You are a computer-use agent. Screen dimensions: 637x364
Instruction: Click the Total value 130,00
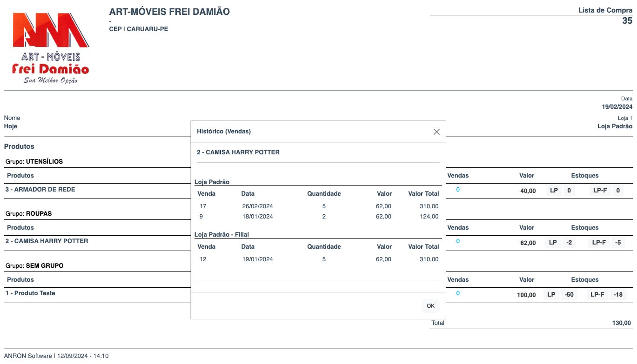pos(621,323)
